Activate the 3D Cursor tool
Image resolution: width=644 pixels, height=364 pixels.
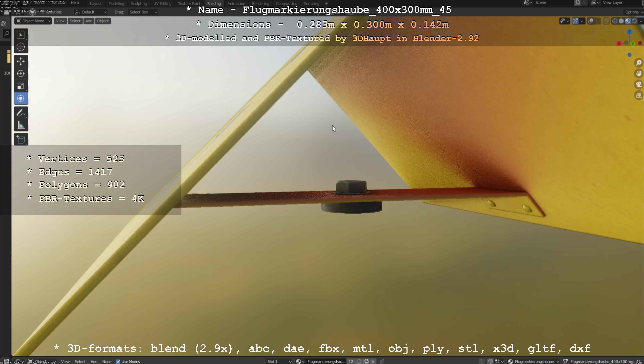pos(21,47)
